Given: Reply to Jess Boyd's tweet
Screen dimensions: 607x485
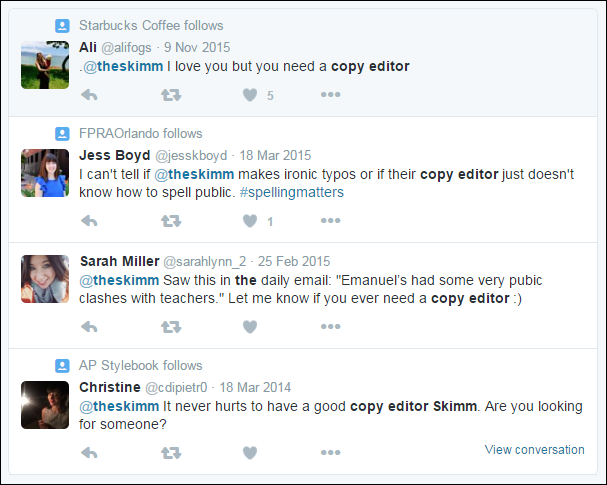Looking at the screenshot, I should (x=89, y=221).
